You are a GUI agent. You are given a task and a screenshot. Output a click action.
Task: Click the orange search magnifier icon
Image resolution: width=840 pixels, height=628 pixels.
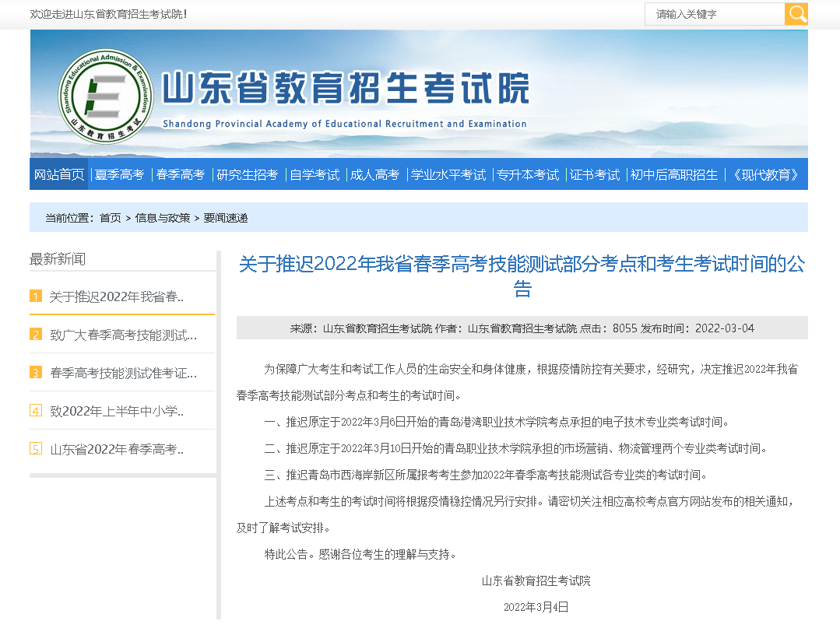[x=796, y=14]
